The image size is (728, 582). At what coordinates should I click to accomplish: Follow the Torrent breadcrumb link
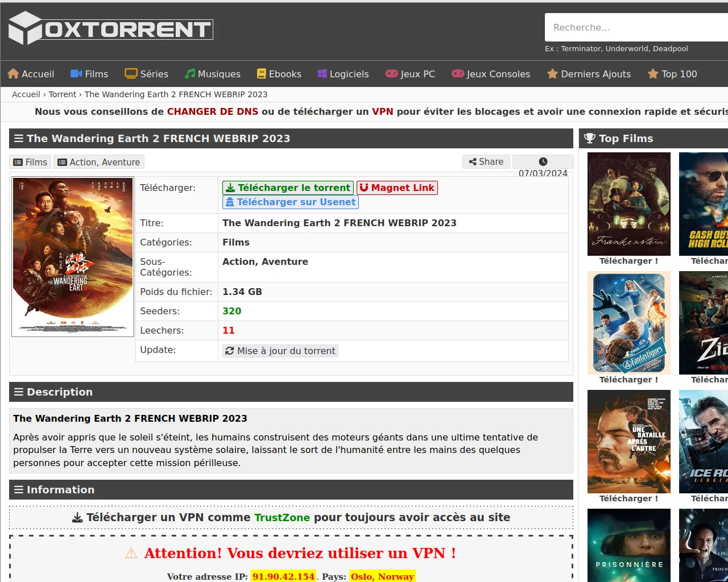[x=63, y=94]
